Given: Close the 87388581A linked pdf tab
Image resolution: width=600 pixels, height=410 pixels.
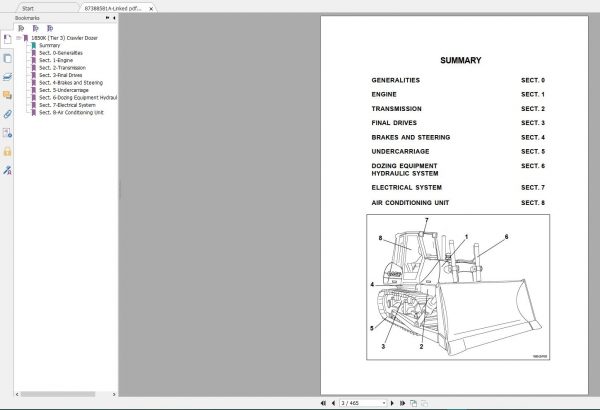Looking at the screenshot, I should pyautogui.click(x=151, y=8).
